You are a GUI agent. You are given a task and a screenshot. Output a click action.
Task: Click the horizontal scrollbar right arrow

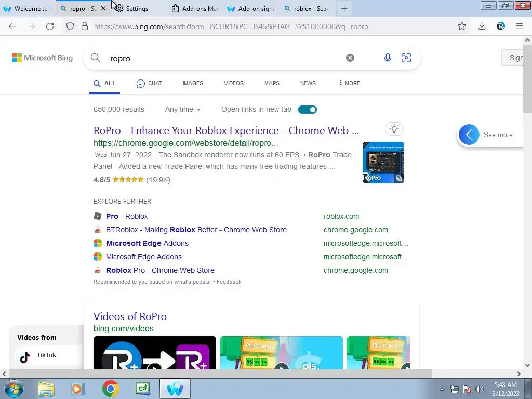tap(519, 374)
